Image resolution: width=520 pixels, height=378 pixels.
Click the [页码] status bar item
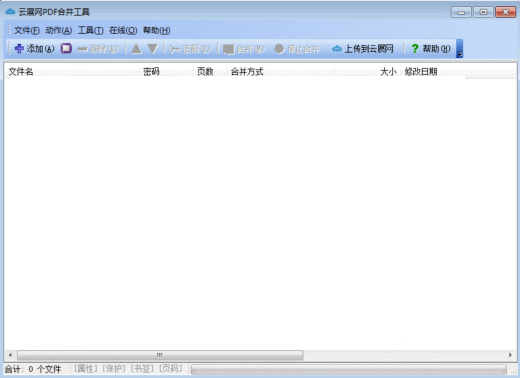[x=171, y=368]
